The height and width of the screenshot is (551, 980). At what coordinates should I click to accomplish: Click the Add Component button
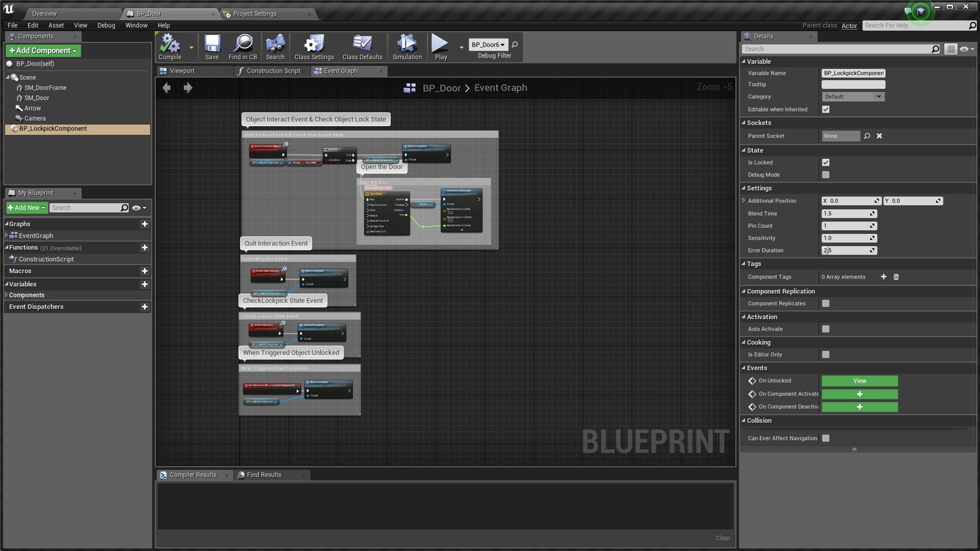click(x=43, y=51)
